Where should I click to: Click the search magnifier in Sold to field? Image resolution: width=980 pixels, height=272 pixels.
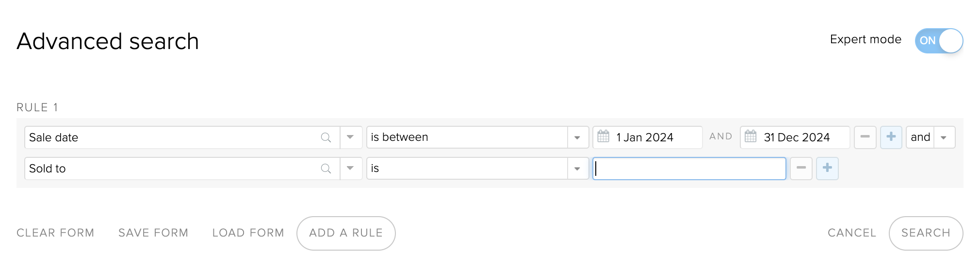coord(326,169)
